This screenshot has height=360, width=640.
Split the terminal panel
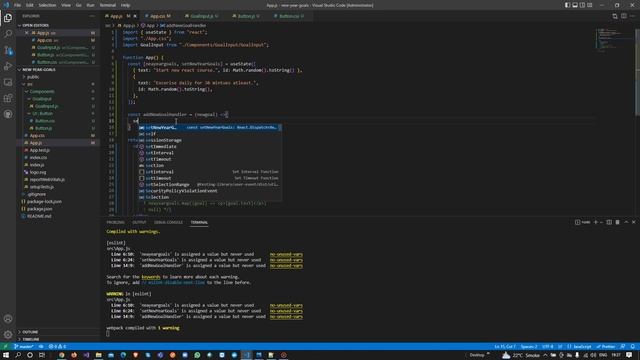click(609, 222)
